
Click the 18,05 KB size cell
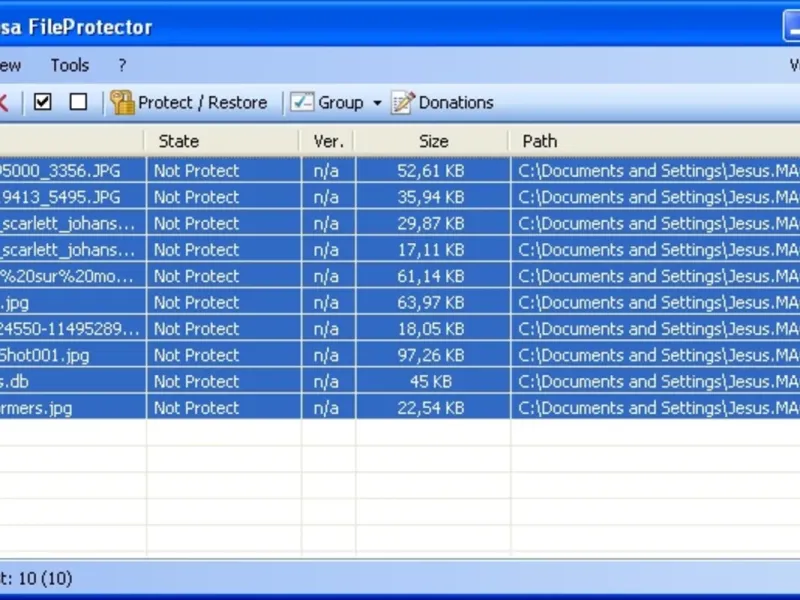pos(431,329)
